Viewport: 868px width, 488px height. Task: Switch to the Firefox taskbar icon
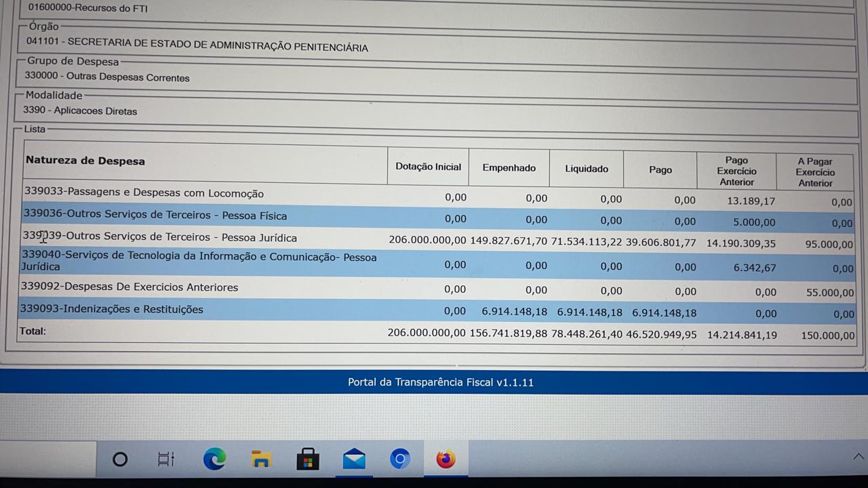coord(446,460)
